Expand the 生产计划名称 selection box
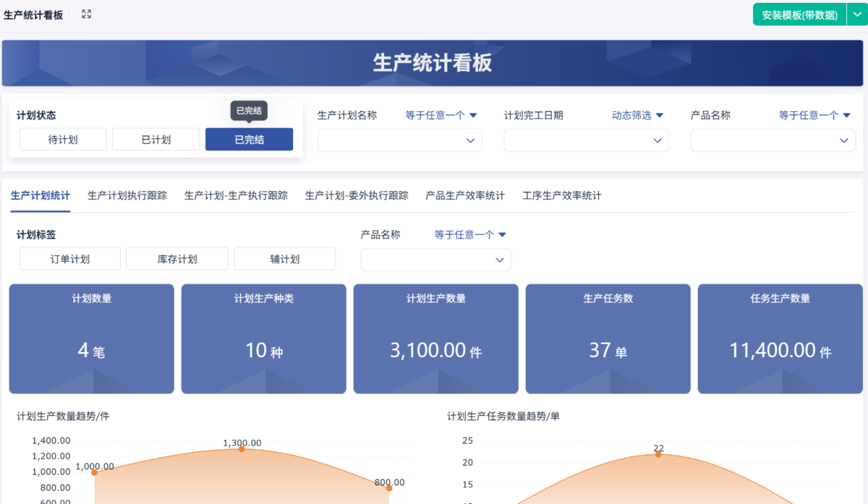The width and height of the screenshot is (868, 504). pos(400,140)
